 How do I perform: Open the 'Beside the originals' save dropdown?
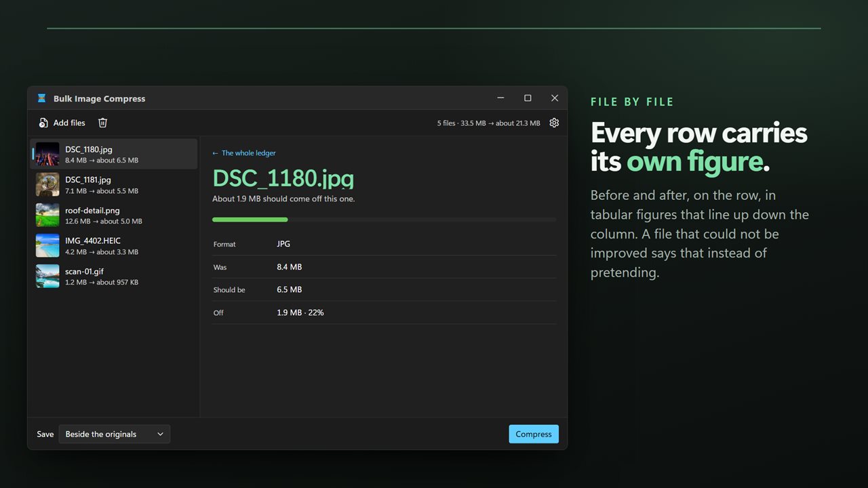(115, 434)
